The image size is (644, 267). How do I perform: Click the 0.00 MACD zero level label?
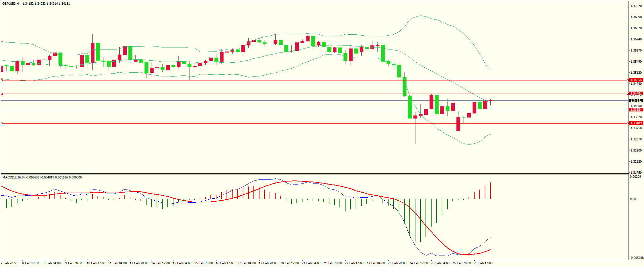pyautogui.click(x=633, y=199)
